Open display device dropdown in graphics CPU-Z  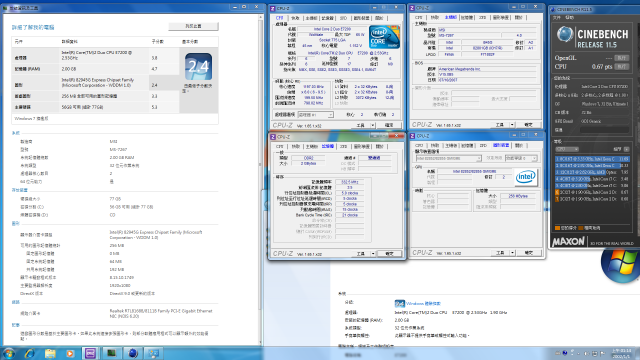449,158
